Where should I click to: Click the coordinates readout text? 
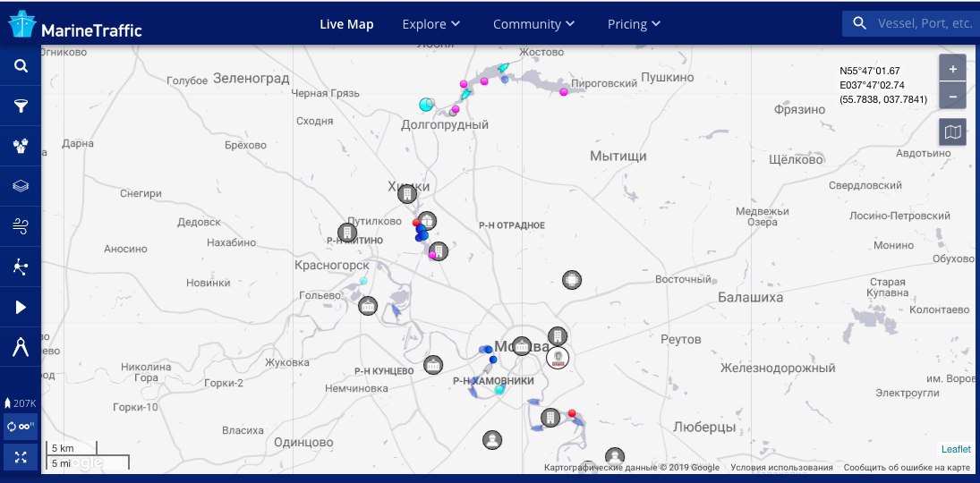point(883,85)
